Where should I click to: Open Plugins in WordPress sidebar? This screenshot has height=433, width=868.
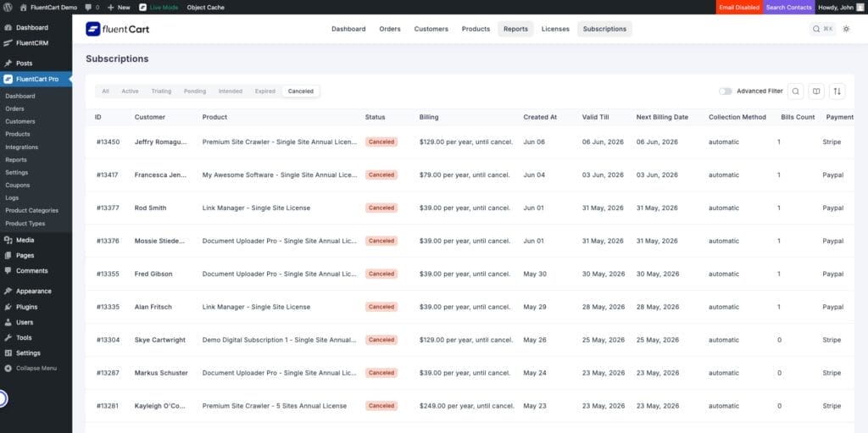point(36,307)
